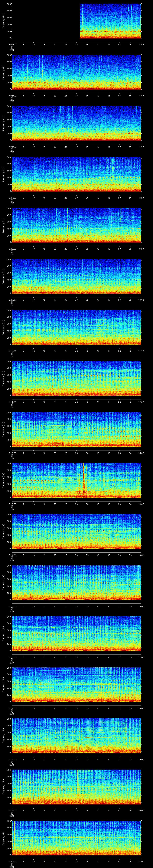Screen dimensions: 153x868
Task: Select the spectrogram panel starting at 6:09:00
Action: pos(76,276)
